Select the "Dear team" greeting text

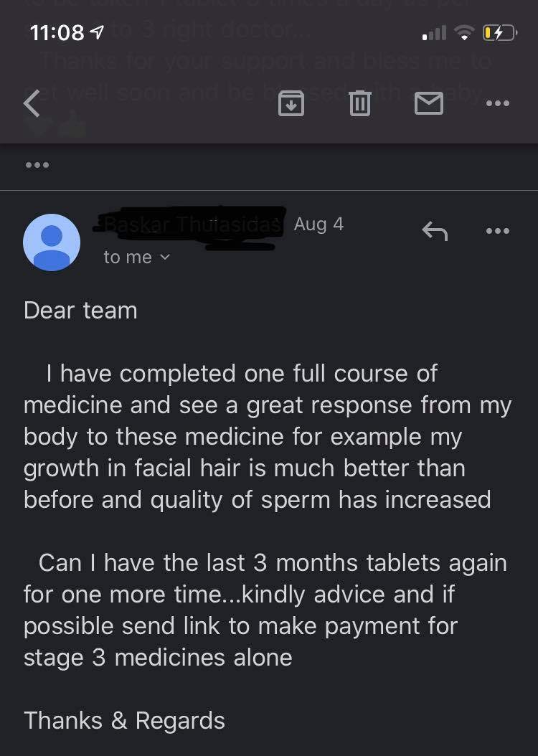(80, 310)
